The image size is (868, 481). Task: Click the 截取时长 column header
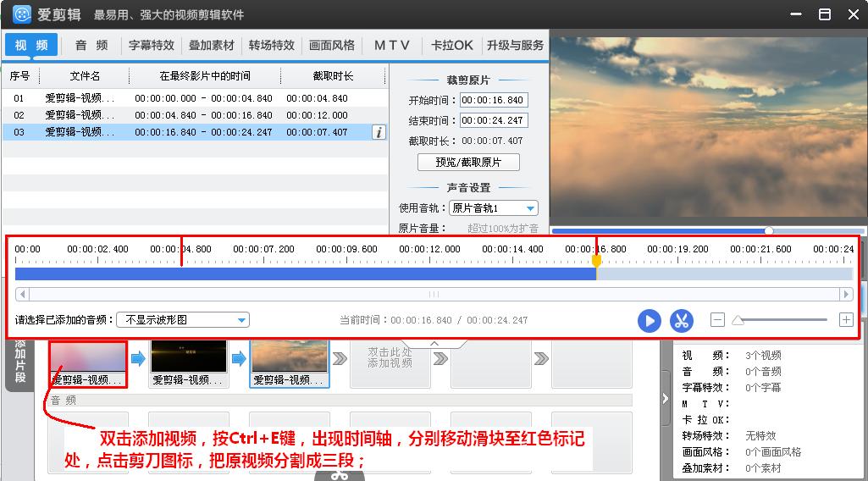(333, 76)
